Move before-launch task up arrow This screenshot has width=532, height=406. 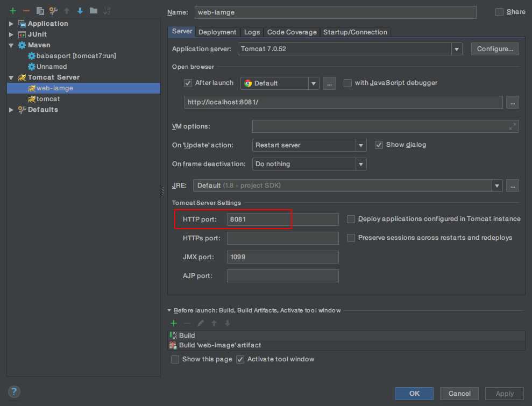tap(214, 323)
